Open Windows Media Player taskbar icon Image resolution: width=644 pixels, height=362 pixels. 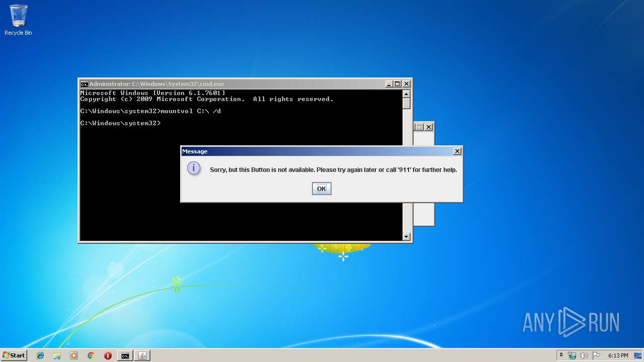pyautogui.click(x=74, y=355)
